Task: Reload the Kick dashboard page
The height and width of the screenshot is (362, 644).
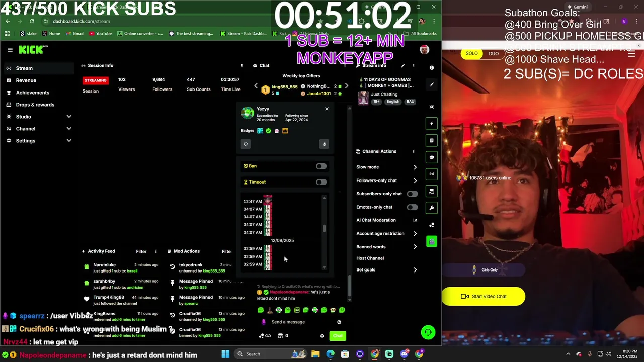Action: (x=32, y=21)
